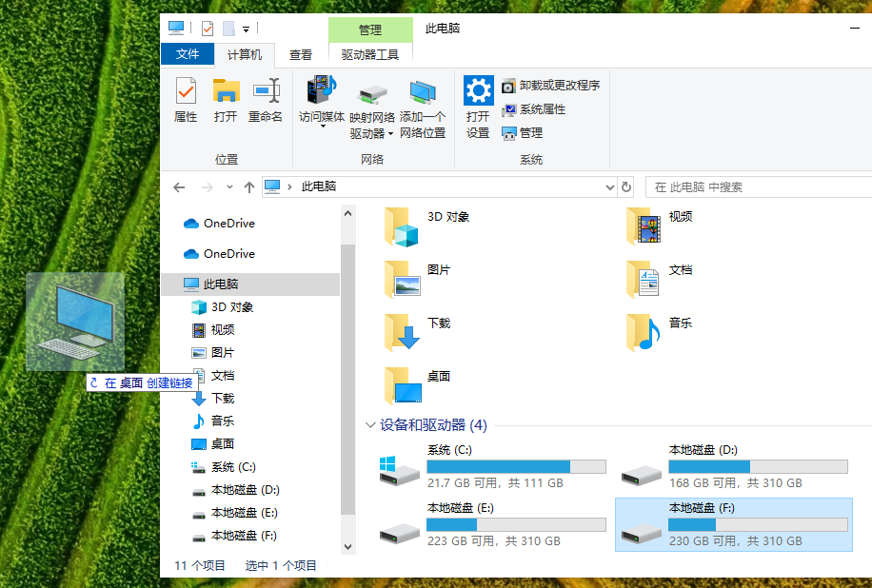Click the 映射网络驱动器 drive icon
This screenshot has height=588, width=872.
[372, 94]
